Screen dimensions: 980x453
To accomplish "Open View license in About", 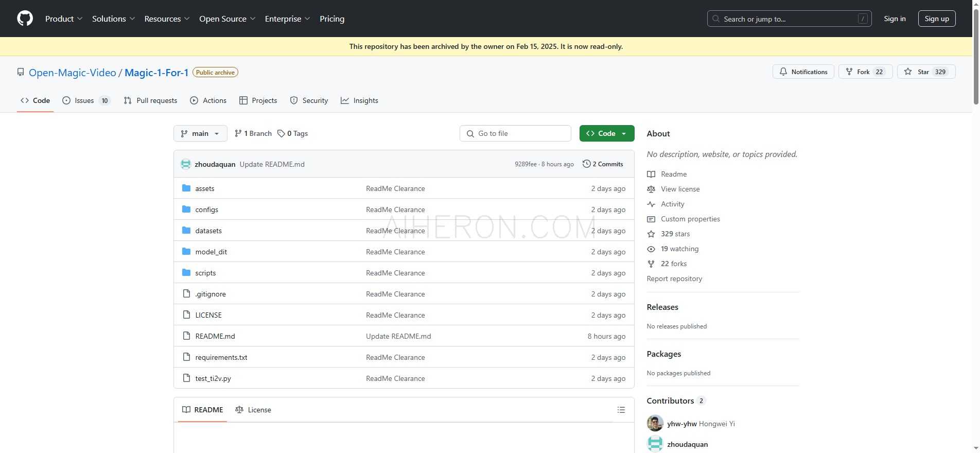I will 673,189.
